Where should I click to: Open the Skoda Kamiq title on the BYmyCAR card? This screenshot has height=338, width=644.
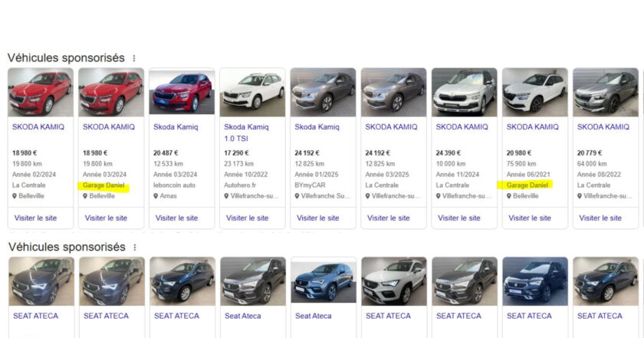coord(317,127)
